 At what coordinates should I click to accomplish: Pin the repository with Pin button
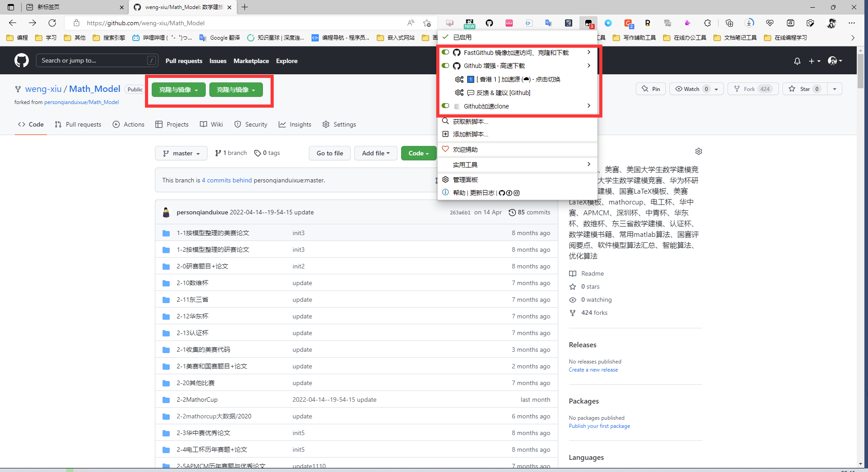click(x=651, y=89)
